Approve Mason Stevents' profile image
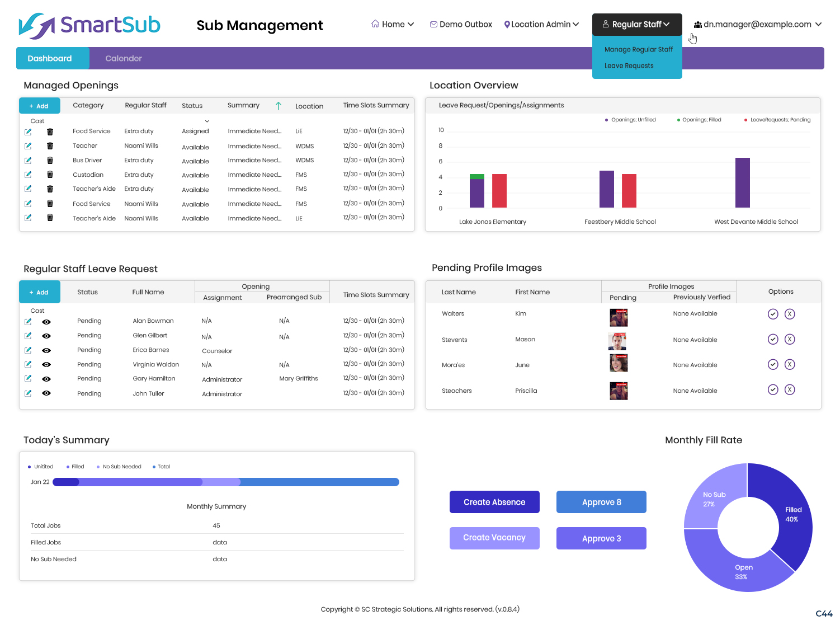 [x=773, y=339]
